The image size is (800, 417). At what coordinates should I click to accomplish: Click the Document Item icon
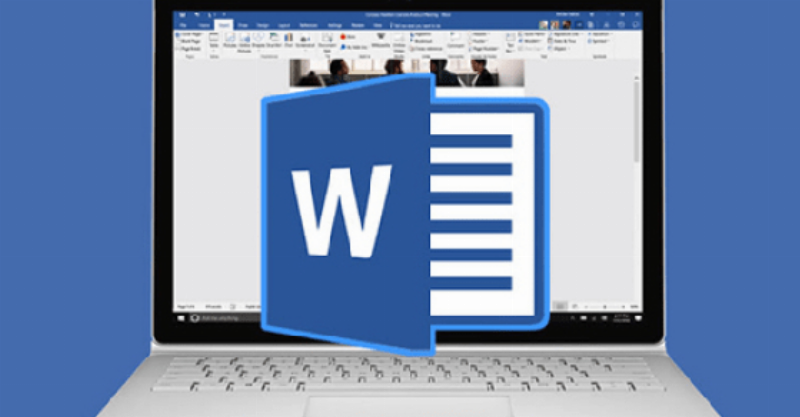click(x=327, y=42)
